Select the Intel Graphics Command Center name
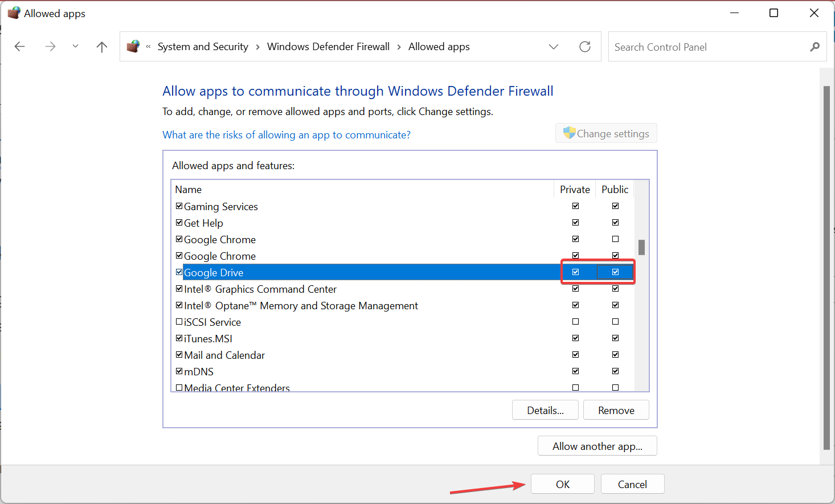This screenshot has width=835, height=504. 260,289
